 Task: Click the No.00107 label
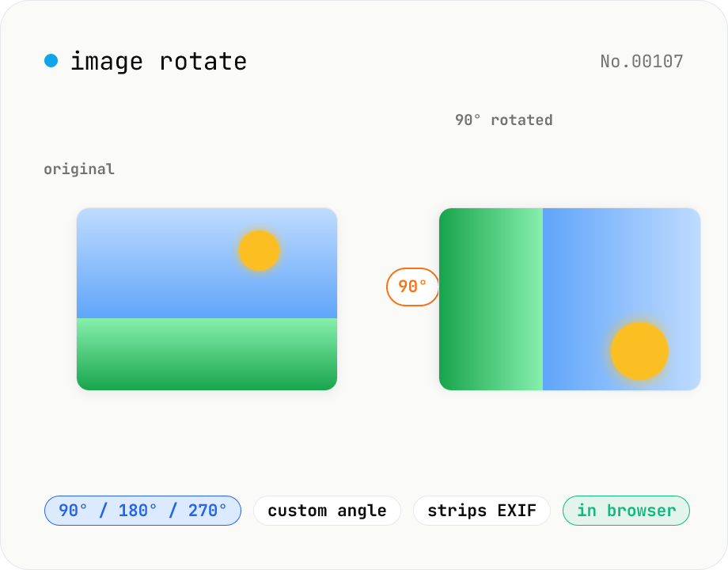coord(642,61)
